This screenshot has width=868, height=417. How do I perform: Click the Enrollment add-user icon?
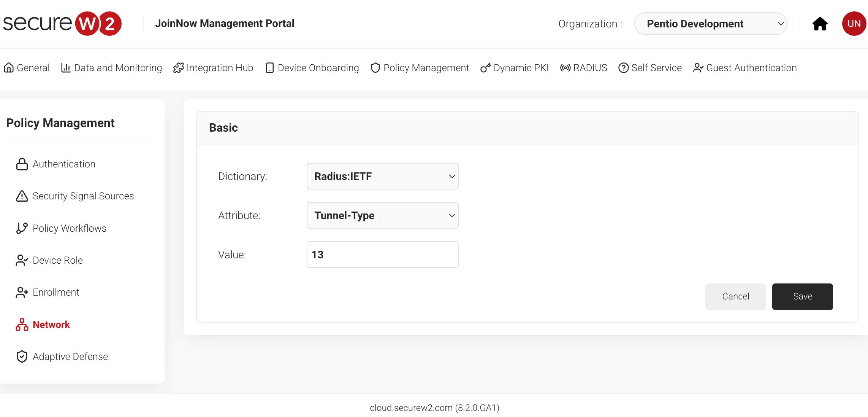pos(22,292)
